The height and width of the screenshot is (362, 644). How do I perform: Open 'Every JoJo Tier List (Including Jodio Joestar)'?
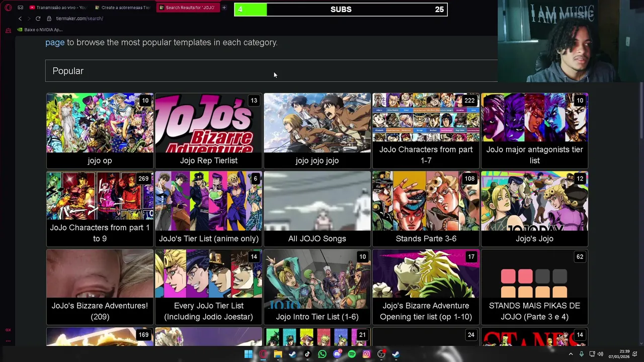click(208, 287)
